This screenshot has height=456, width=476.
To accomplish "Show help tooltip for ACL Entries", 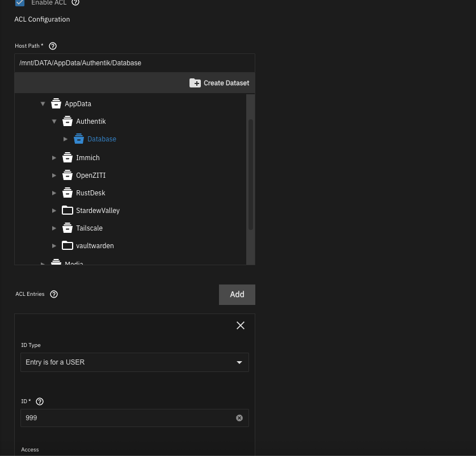I will pos(54,294).
